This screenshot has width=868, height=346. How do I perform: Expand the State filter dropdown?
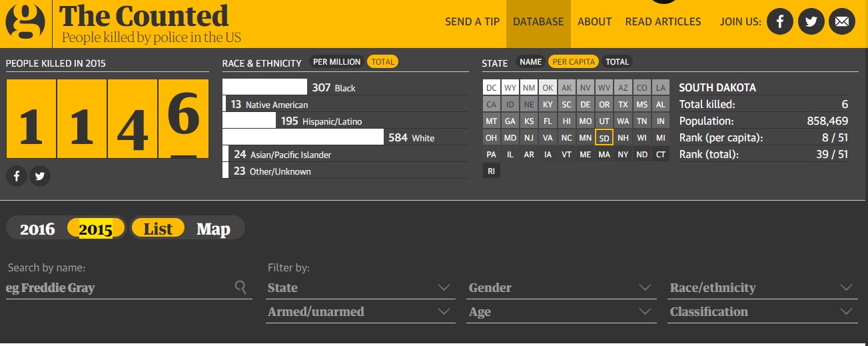(360, 288)
